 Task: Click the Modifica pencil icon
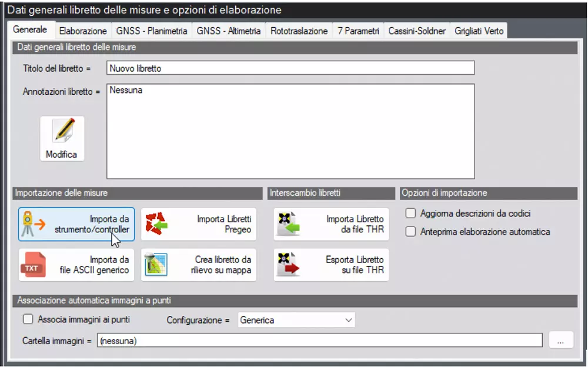64,130
